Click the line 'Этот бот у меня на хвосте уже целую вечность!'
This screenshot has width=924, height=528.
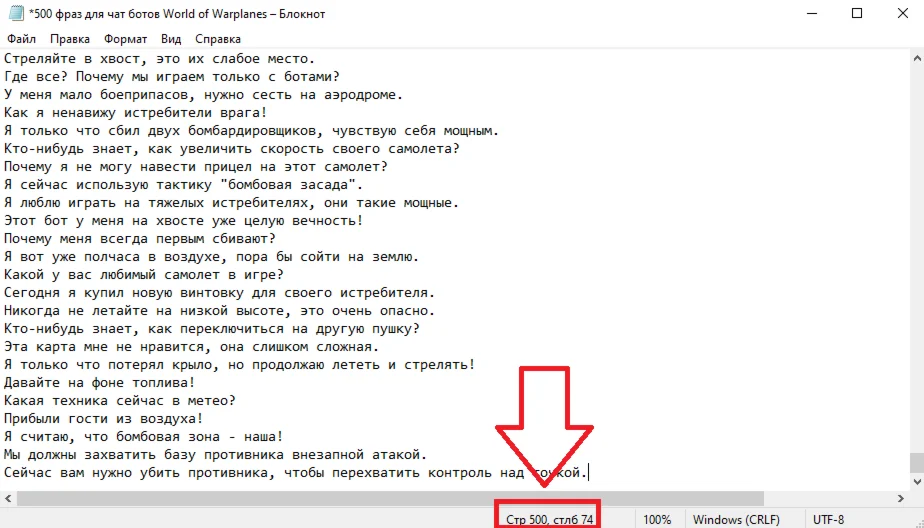click(x=183, y=220)
